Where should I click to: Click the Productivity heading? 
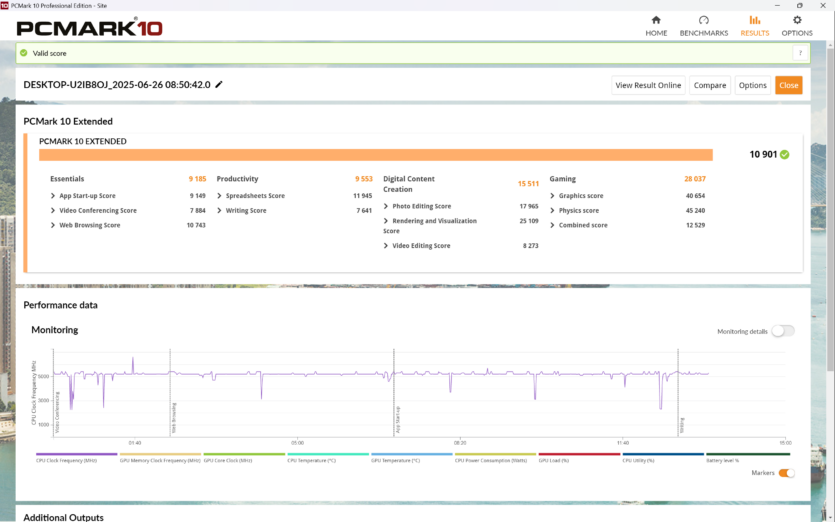237,179
